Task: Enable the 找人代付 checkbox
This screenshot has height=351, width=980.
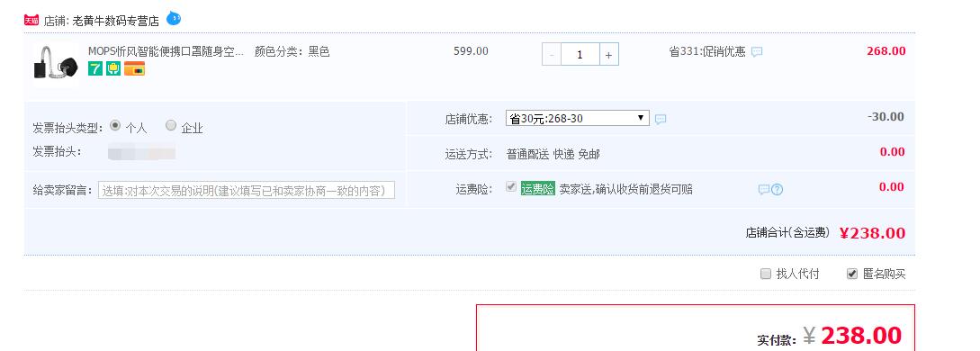Action: [766, 274]
